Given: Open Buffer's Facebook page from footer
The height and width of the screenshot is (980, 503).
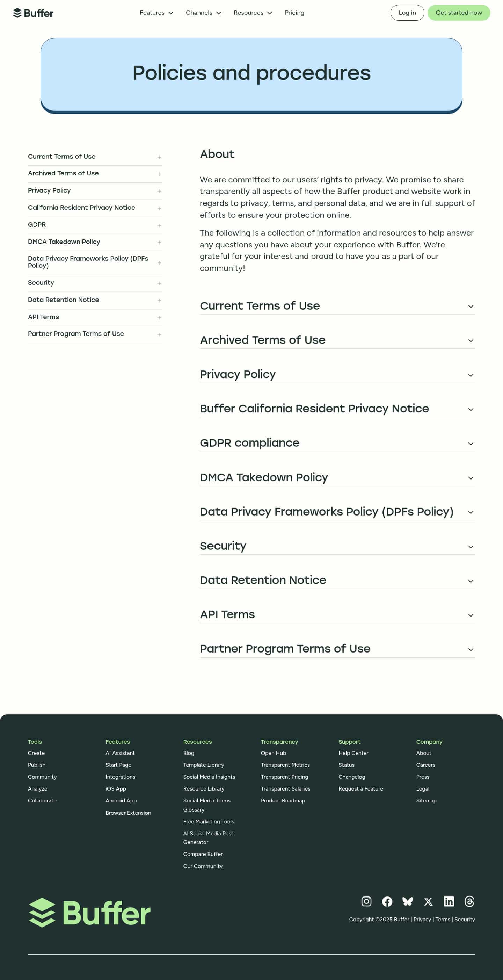Looking at the screenshot, I should (x=387, y=901).
